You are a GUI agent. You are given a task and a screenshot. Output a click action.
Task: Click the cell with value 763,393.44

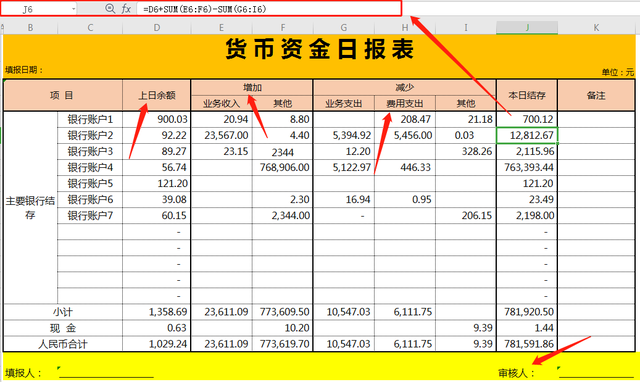pyautogui.click(x=527, y=167)
